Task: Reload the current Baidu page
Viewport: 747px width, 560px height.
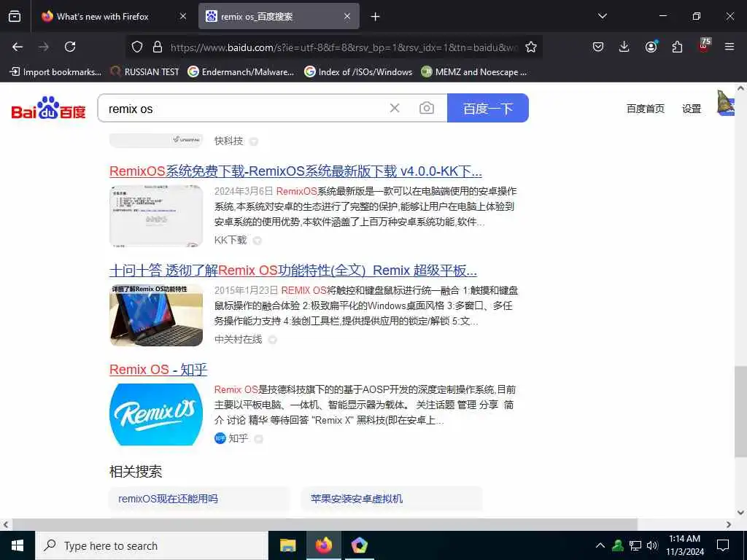Action: [70, 47]
